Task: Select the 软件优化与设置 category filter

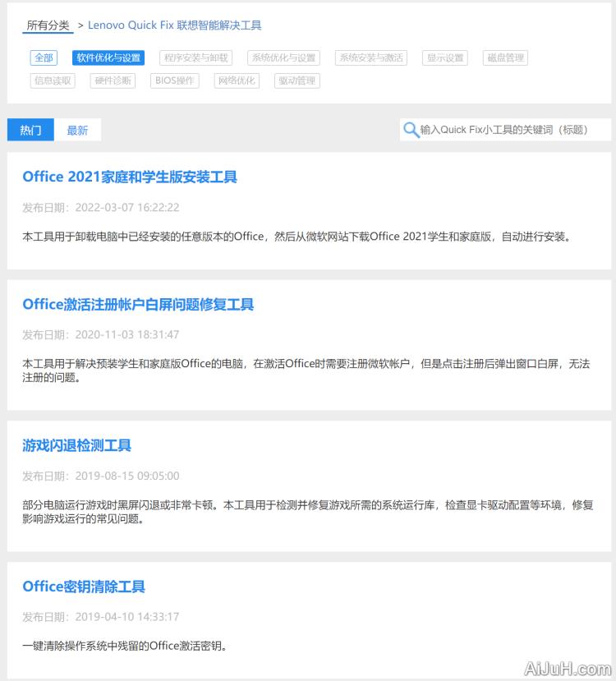Action: [108, 58]
